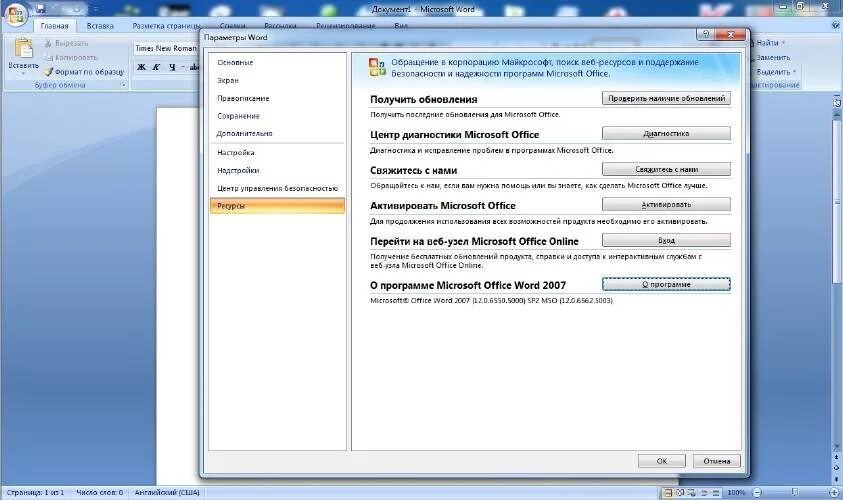Click zoom in plus icon
Screen dimensions: 843x500
pos(834,492)
